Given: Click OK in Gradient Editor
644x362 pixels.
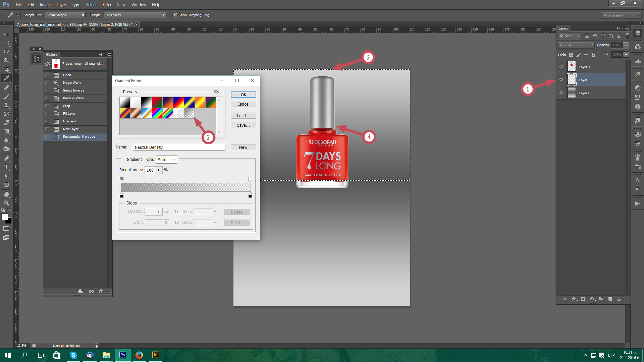Looking at the screenshot, I should pos(244,95).
